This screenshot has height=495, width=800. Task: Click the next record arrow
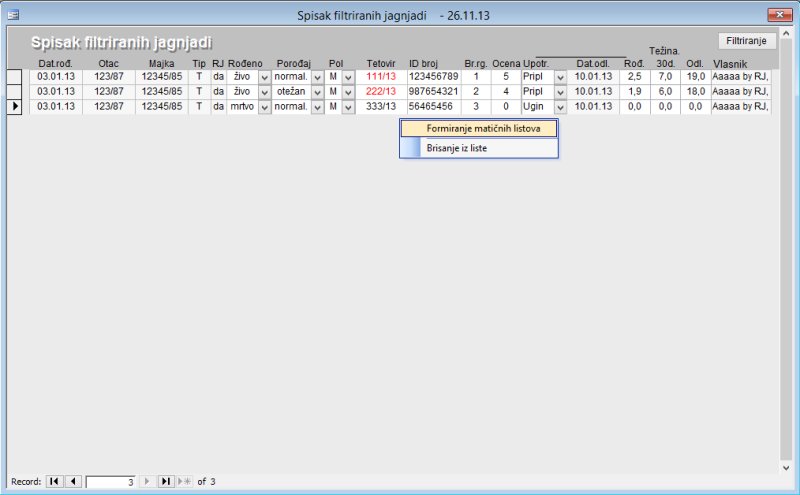coord(148,482)
